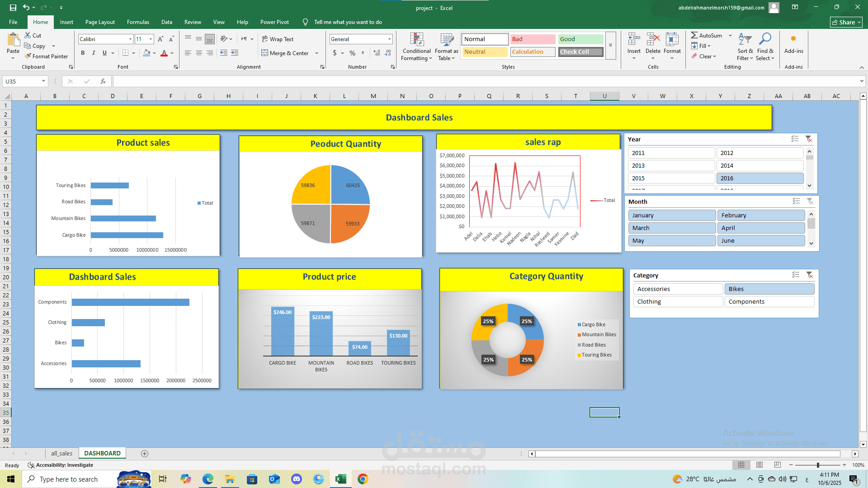Expand the cell styles gallery
The height and width of the screenshot is (488, 868).
pyautogui.click(x=610, y=46)
